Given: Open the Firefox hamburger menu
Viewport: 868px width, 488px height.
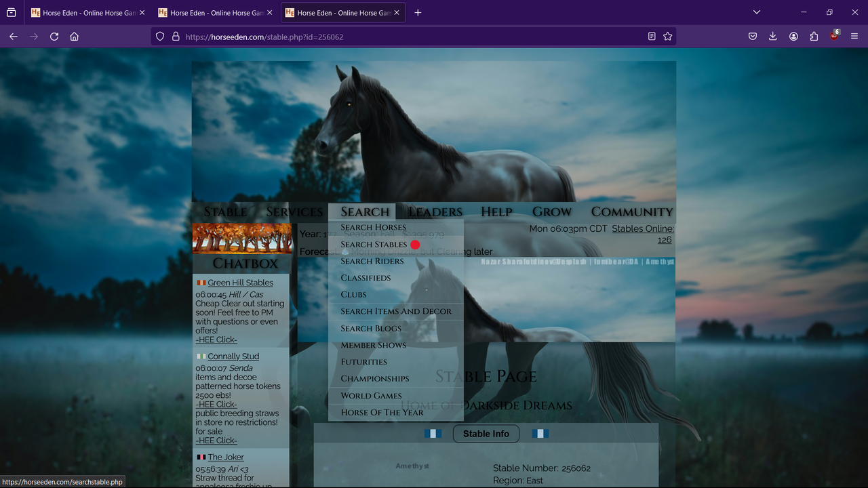Looking at the screenshot, I should click(854, 37).
